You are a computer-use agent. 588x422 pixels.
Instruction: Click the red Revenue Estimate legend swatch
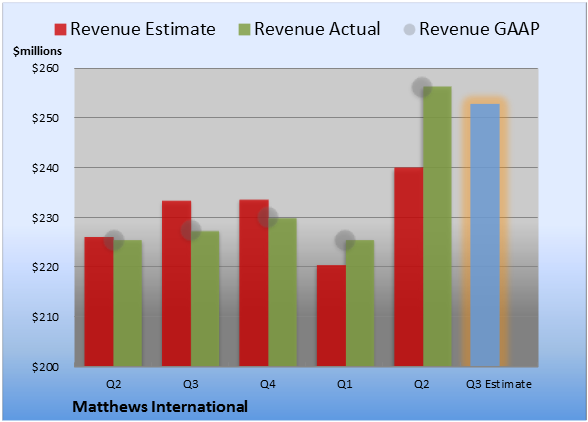(x=60, y=30)
